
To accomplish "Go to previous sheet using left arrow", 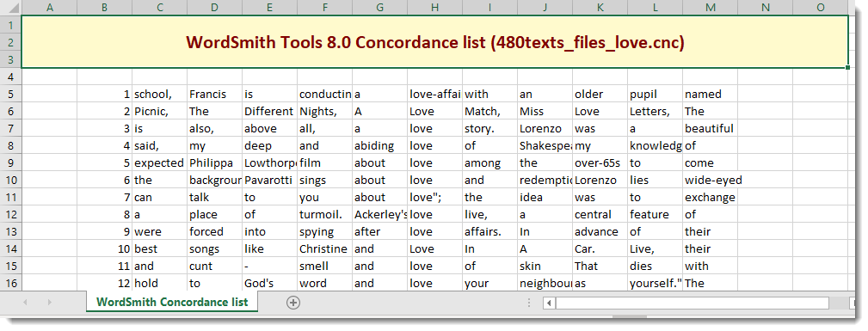I will (x=25, y=303).
